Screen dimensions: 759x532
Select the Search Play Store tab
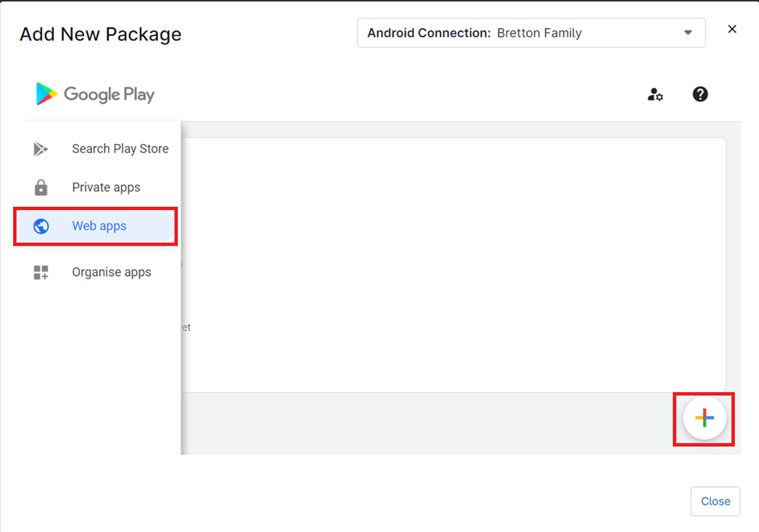[x=120, y=149]
